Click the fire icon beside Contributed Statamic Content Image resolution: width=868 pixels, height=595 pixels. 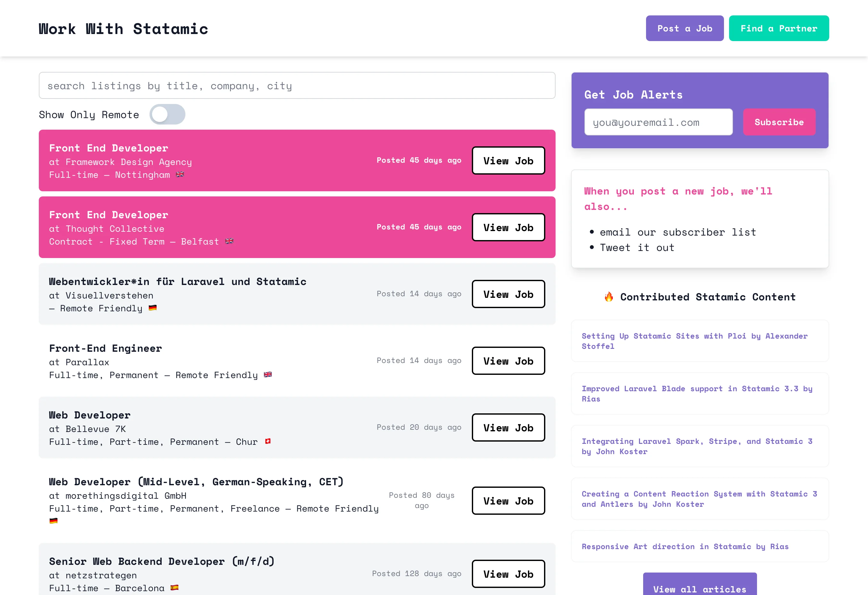pos(609,297)
